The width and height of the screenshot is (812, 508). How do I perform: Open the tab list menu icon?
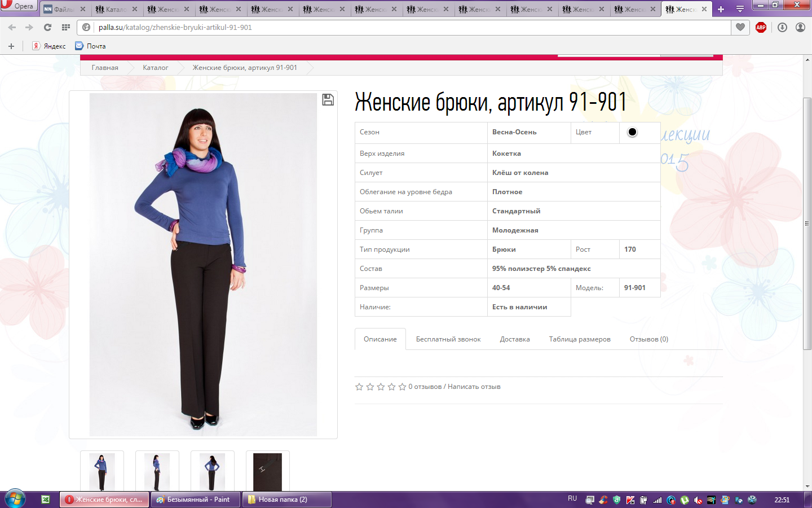(740, 9)
